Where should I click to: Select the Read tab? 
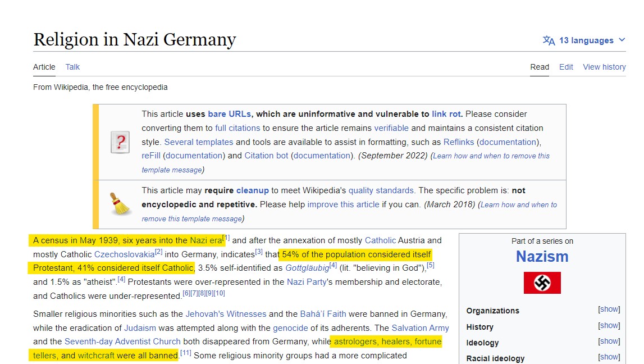pyautogui.click(x=539, y=67)
